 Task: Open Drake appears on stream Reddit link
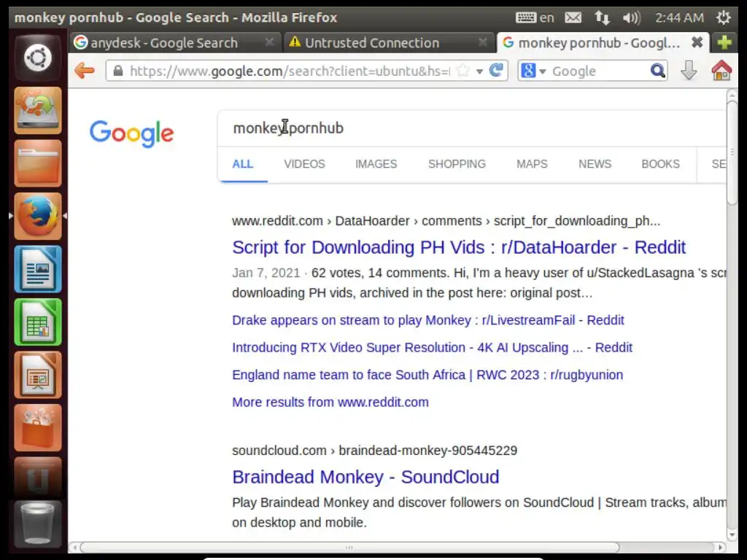[x=427, y=320]
